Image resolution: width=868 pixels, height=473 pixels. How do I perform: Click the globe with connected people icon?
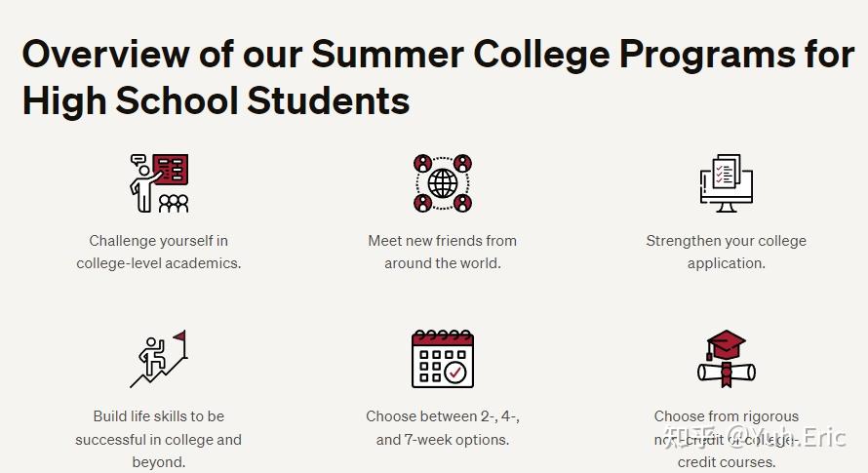pyautogui.click(x=442, y=182)
